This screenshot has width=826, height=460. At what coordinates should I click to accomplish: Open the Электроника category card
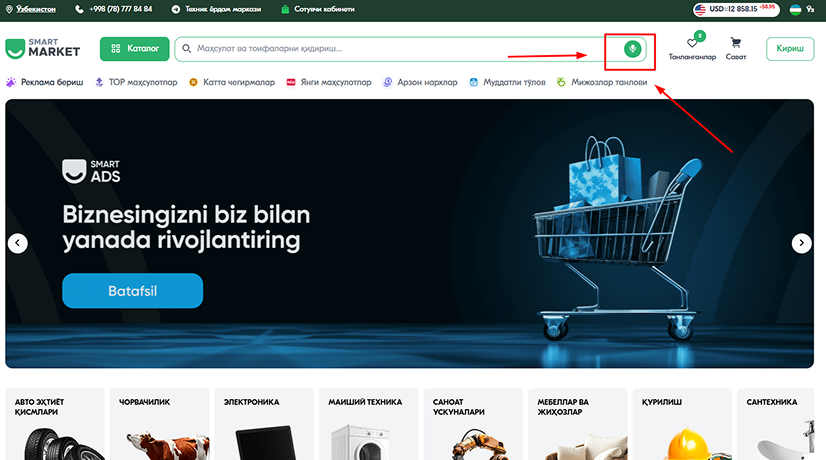(264, 424)
